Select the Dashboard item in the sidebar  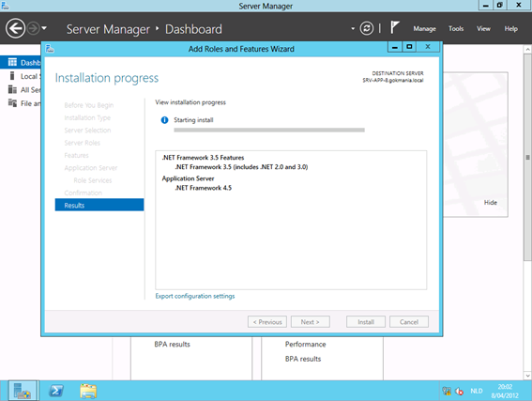tap(21, 63)
